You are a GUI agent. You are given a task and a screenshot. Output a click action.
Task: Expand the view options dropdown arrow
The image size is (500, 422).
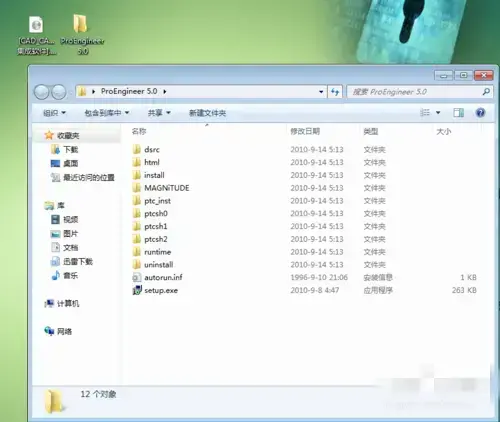(x=438, y=113)
